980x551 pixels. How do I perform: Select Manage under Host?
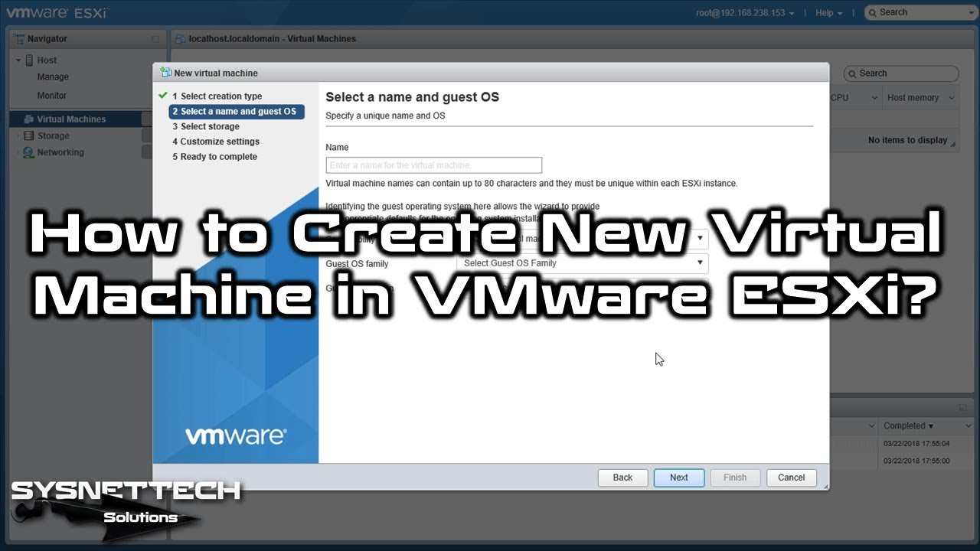(53, 77)
